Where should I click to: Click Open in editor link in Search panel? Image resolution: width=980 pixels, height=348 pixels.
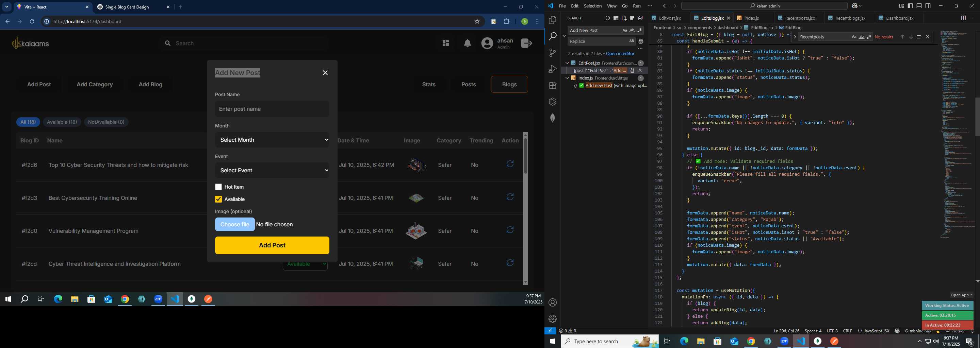[x=620, y=54]
